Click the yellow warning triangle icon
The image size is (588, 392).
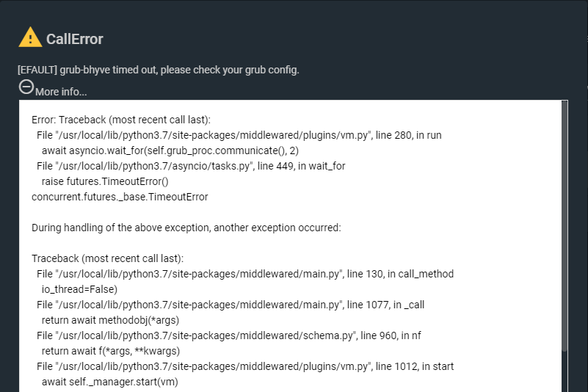click(x=30, y=37)
